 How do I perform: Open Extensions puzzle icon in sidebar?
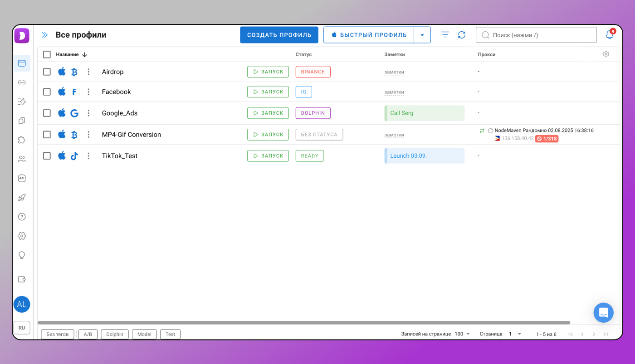click(x=22, y=140)
